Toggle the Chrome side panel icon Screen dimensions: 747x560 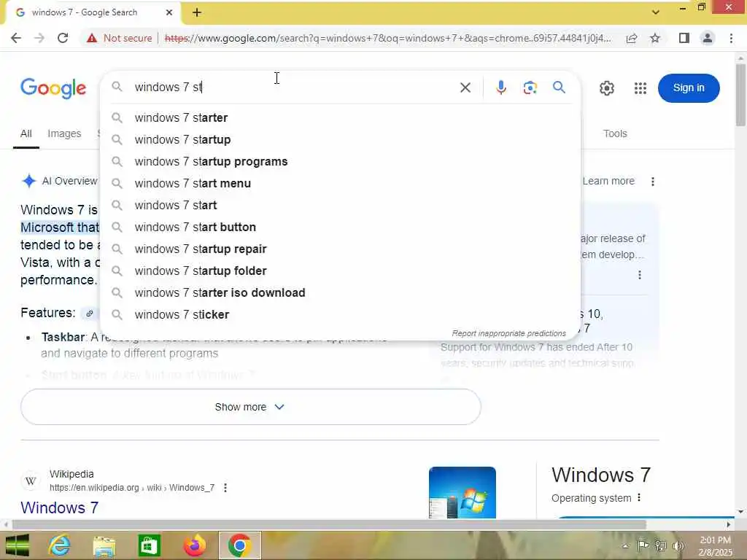(x=684, y=38)
